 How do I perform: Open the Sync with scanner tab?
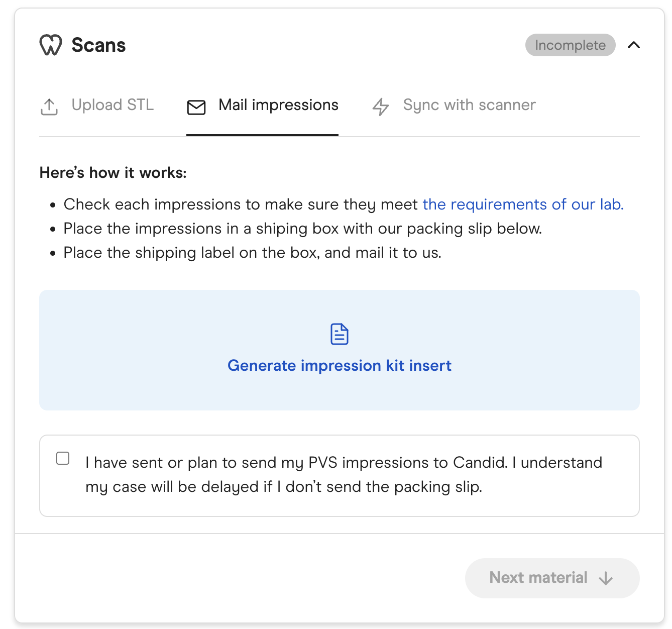point(469,105)
